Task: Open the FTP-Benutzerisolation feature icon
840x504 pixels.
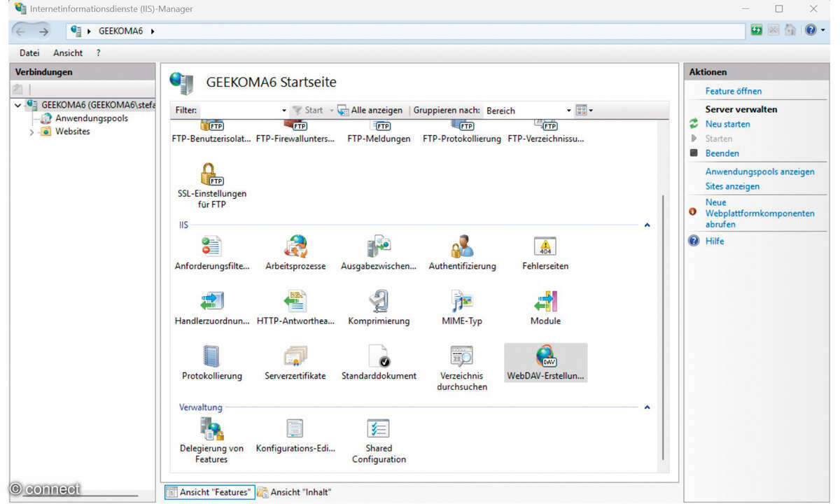Action: [x=211, y=131]
